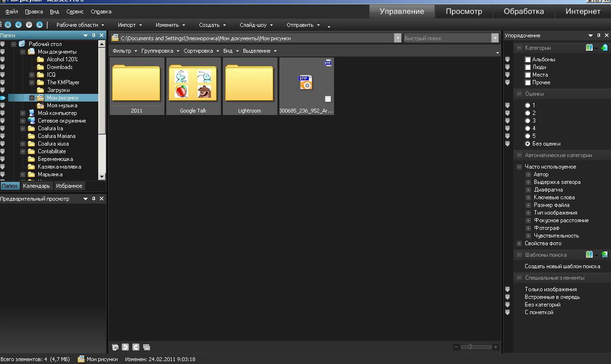Click the folder tree scrollbar down arrow
The width and height of the screenshot is (611, 364).
tap(102, 176)
